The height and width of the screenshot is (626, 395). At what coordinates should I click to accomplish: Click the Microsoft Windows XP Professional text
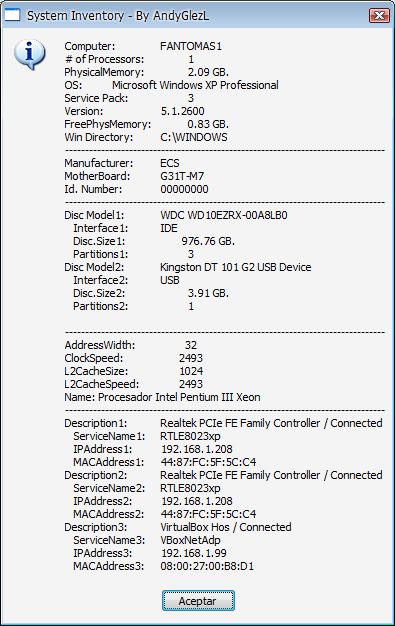coord(195,85)
